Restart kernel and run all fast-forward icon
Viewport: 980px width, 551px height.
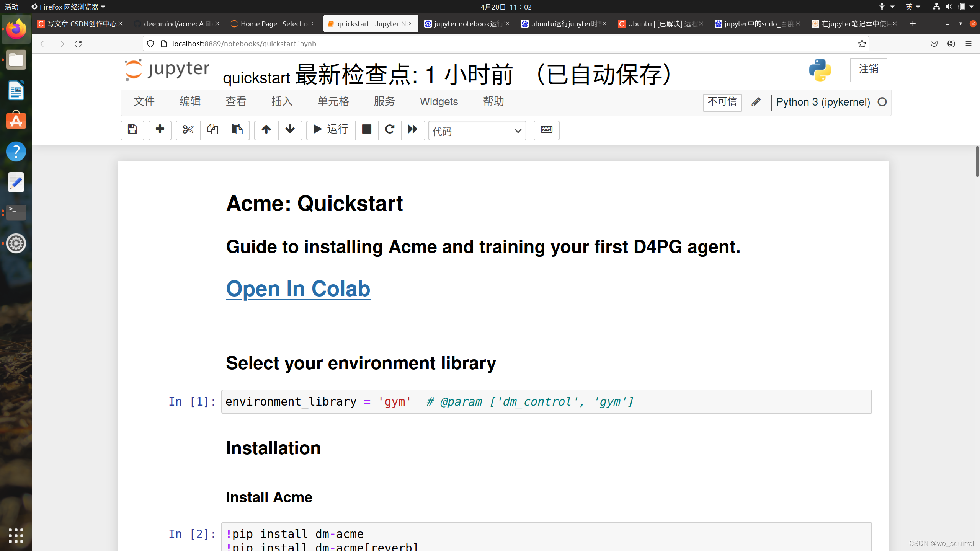(x=413, y=130)
